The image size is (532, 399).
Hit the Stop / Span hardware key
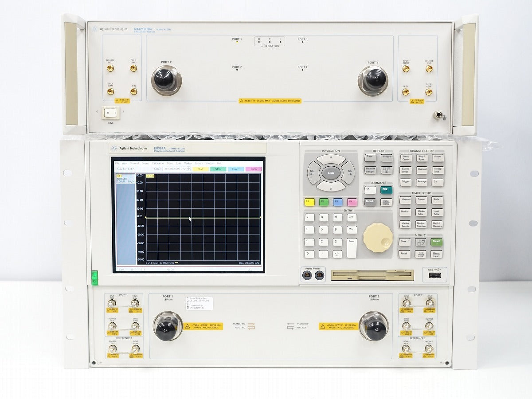pyautogui.click(x=422, y=158)
